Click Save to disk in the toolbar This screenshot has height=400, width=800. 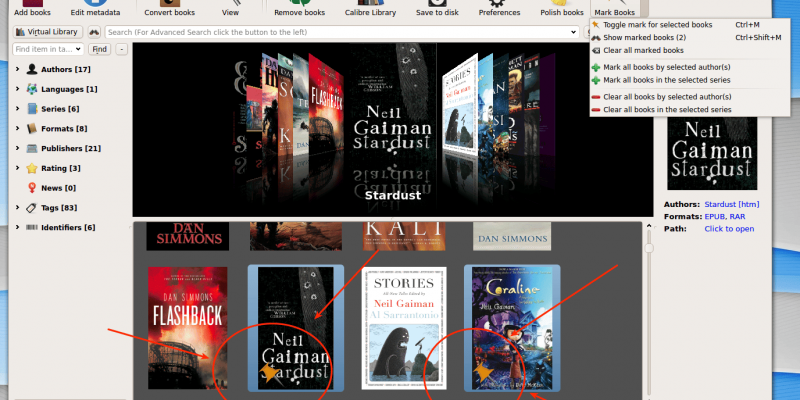coord(437,8)
